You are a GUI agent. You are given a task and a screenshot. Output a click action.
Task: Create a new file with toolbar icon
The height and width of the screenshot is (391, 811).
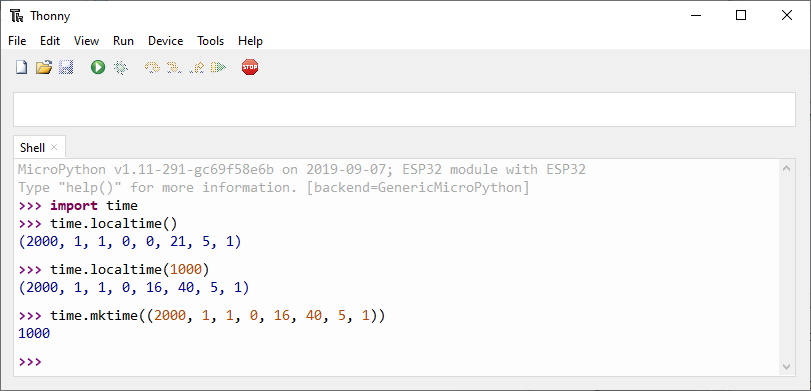pos(21,67)
